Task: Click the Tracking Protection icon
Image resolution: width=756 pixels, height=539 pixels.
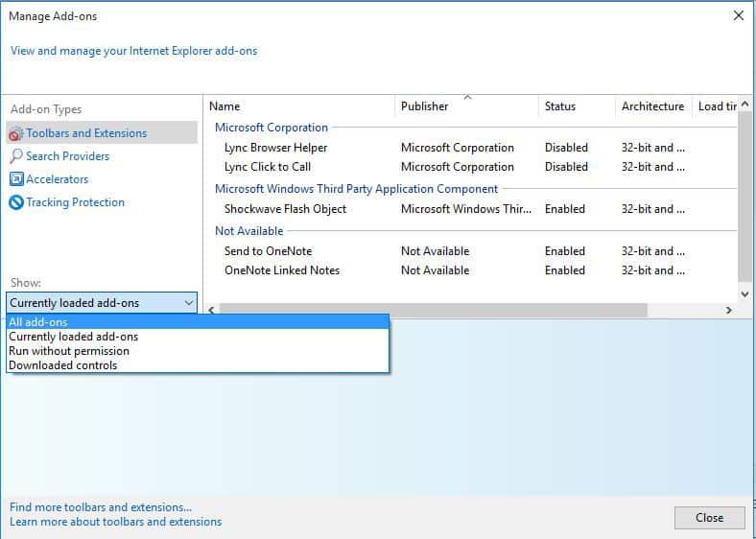Action: pos(16,202)
